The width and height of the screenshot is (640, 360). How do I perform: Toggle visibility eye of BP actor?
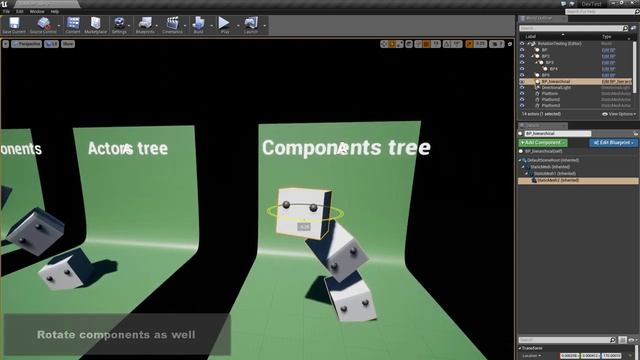click(522, 50)
